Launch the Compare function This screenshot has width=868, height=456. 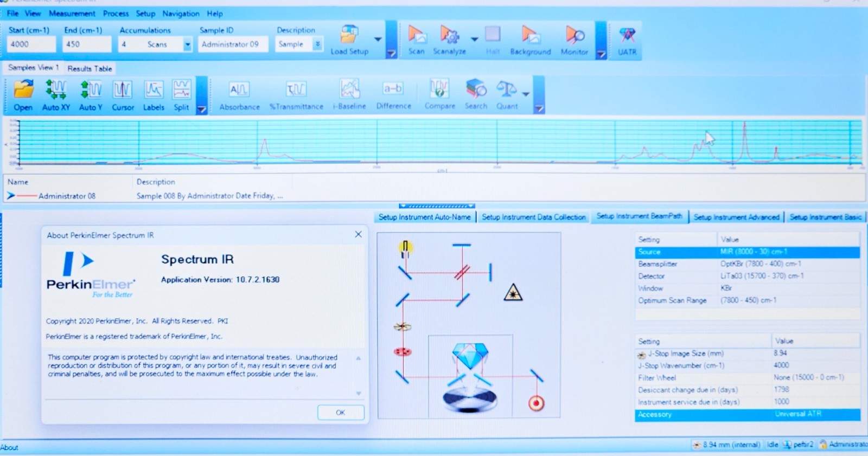point(439,95)
